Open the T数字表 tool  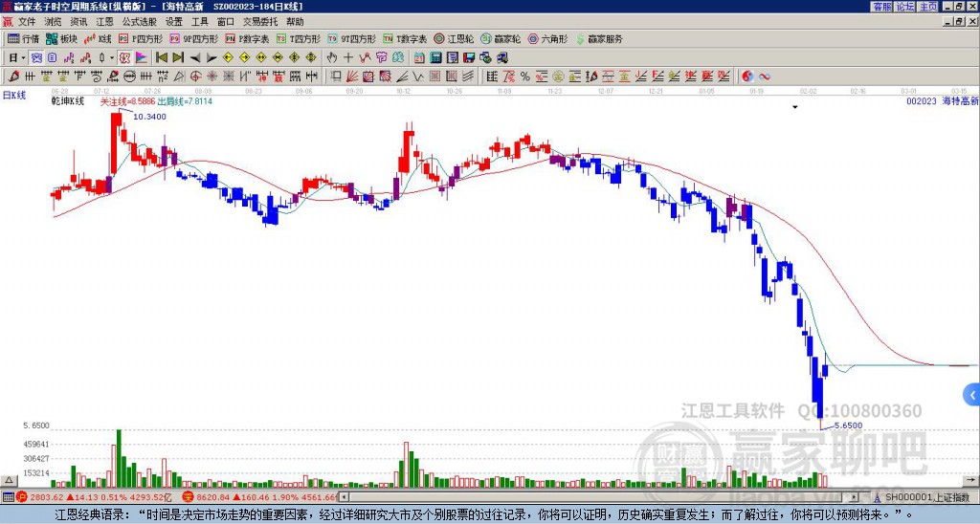point(405,38)
